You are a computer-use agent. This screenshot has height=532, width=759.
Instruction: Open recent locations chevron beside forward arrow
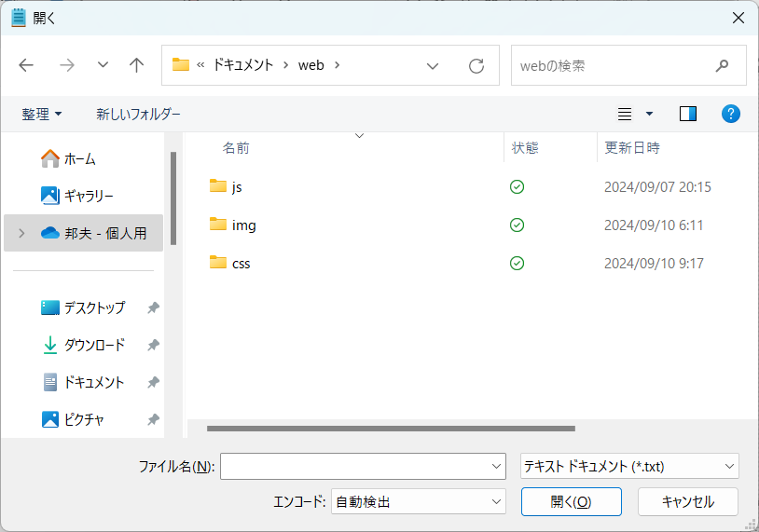pyautogui.click(x=103, y=64)
